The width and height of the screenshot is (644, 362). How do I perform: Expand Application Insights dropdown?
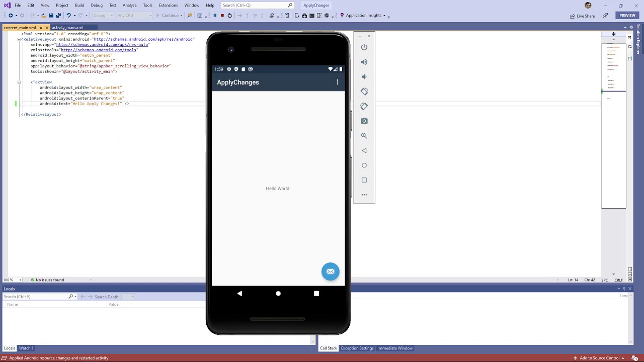[384, 16]
